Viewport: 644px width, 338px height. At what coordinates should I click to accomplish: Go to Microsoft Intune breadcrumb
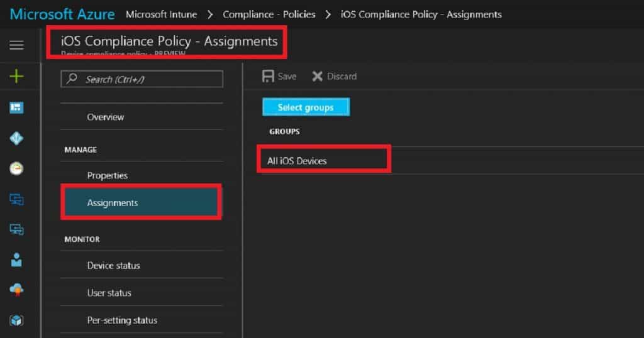(162, 14)
